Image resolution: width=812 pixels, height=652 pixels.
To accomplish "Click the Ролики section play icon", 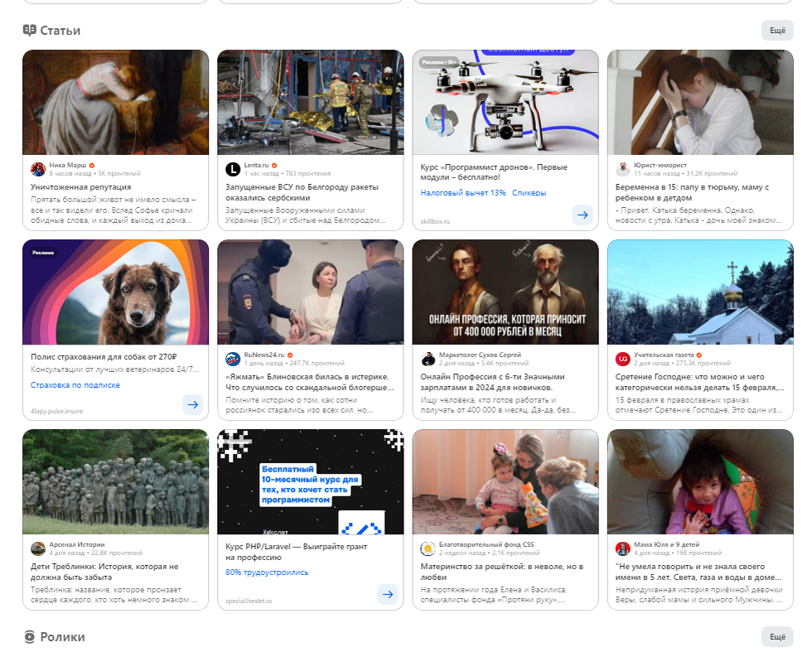I will 30,637.
